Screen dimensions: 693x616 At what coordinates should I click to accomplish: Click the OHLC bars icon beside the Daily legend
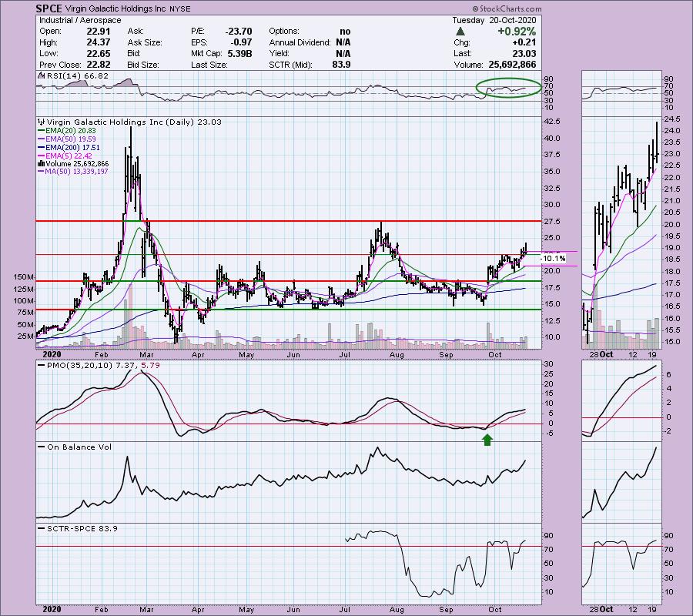42,122
